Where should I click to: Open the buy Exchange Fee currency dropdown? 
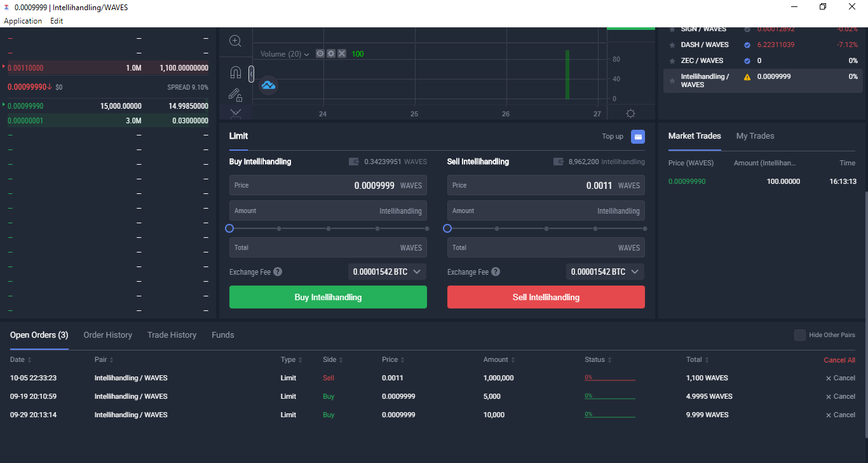click(387, 272)
